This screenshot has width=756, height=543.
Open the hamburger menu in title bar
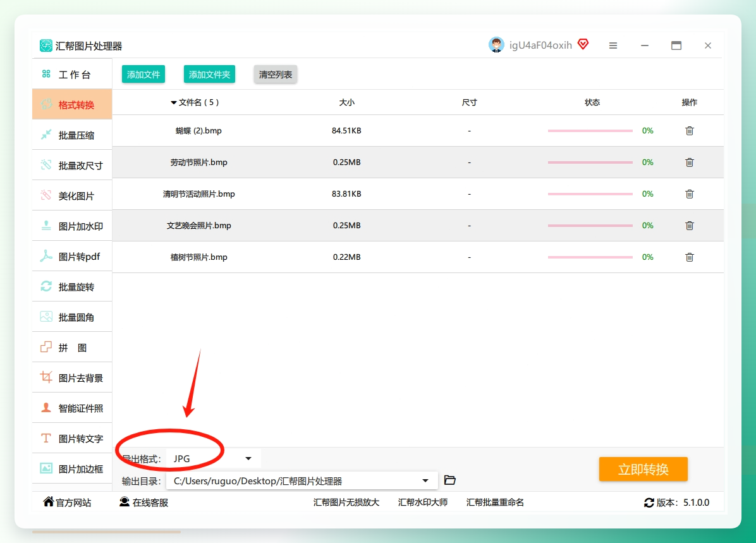point(613,46)
